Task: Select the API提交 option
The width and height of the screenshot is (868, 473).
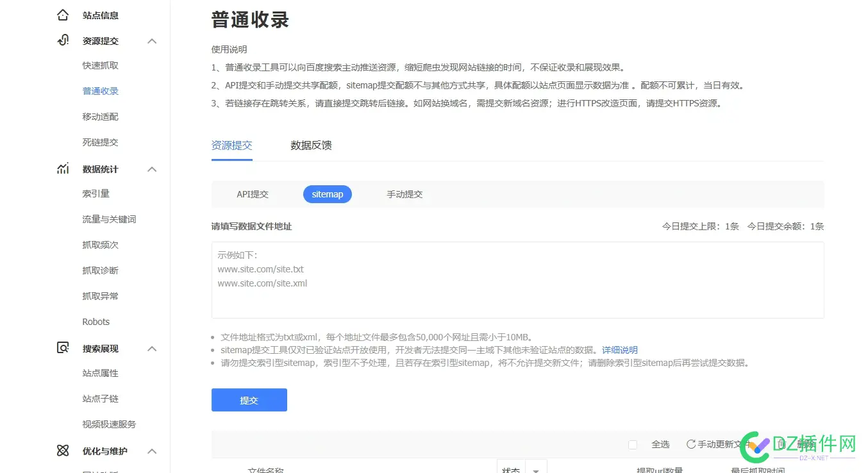Action: [252, 194]
